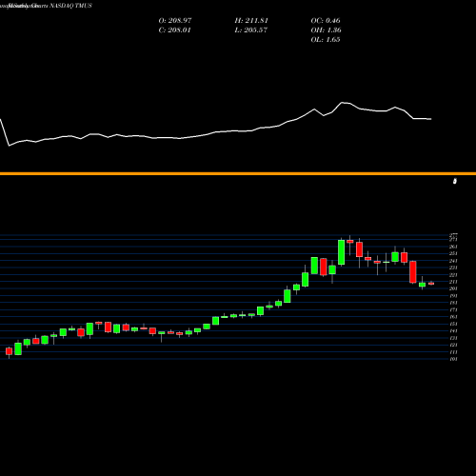The width and height of the screenshot is (476, 476).
Task: Click the 241 price axis label
Action: [x=453, y=261]
